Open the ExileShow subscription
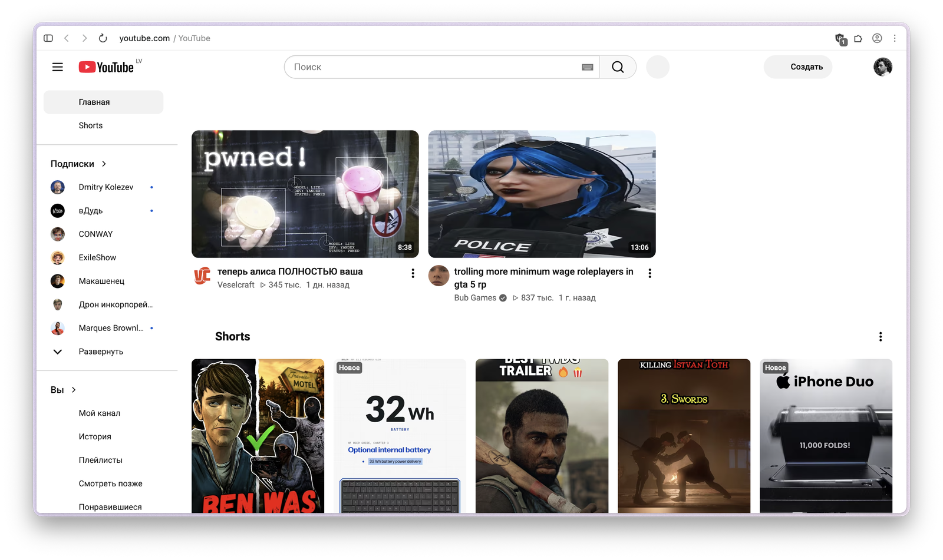 coord(103,257)
